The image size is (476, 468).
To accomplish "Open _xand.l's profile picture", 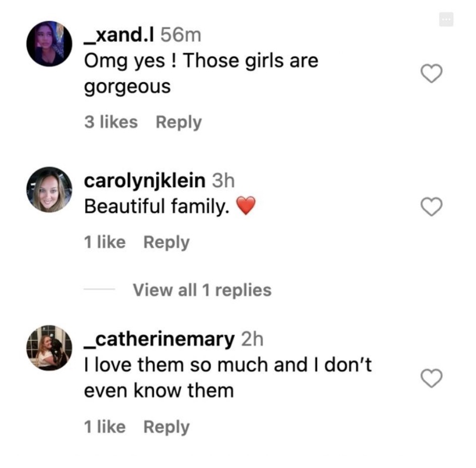I will [49, 43].
